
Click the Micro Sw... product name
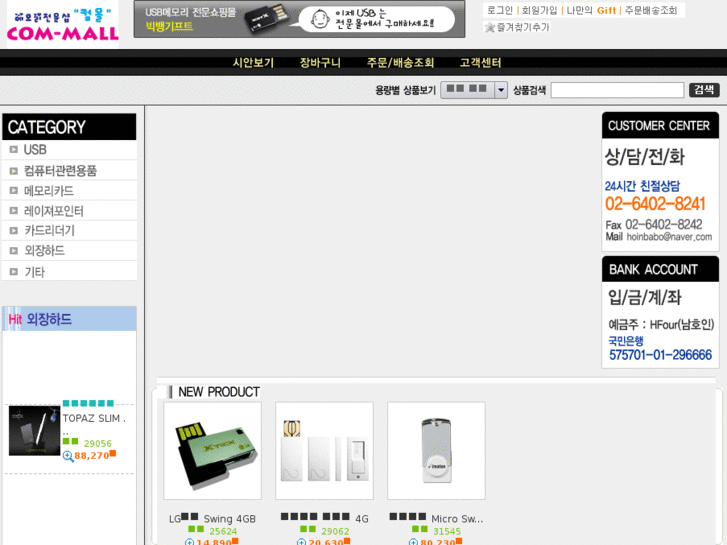tap(436, 519)
